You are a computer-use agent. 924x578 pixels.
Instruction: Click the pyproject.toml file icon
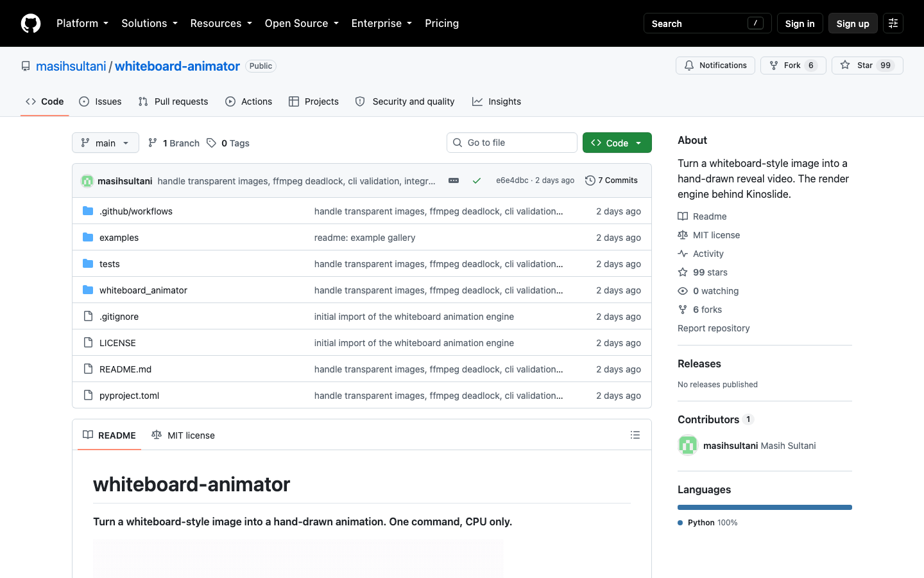88,395
